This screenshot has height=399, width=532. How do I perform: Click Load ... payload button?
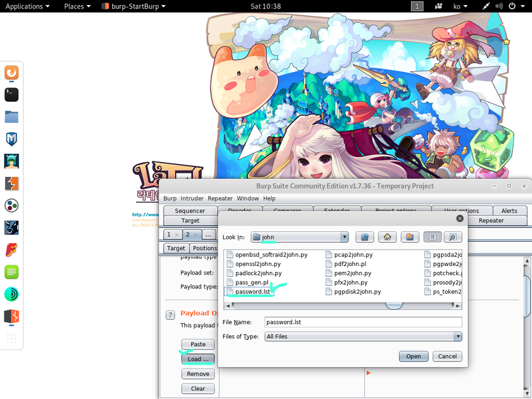pyautogui.click(x=198, y=359)
